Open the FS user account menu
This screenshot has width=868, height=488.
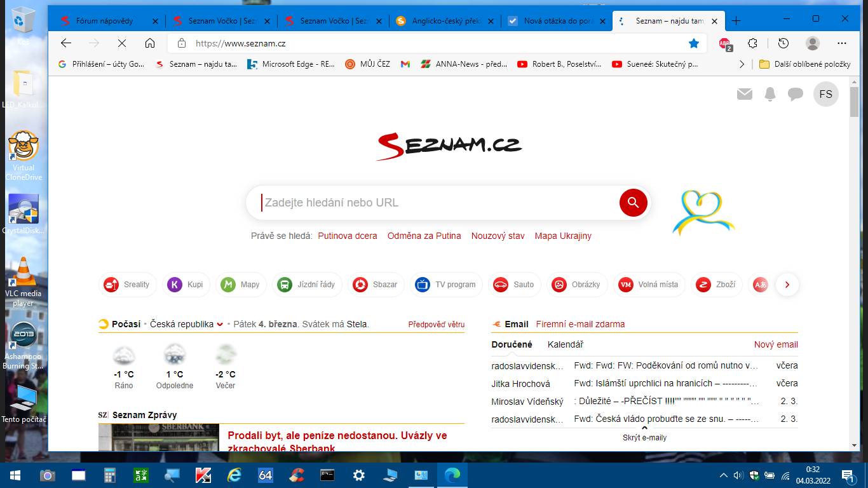(x=826, y=94)
